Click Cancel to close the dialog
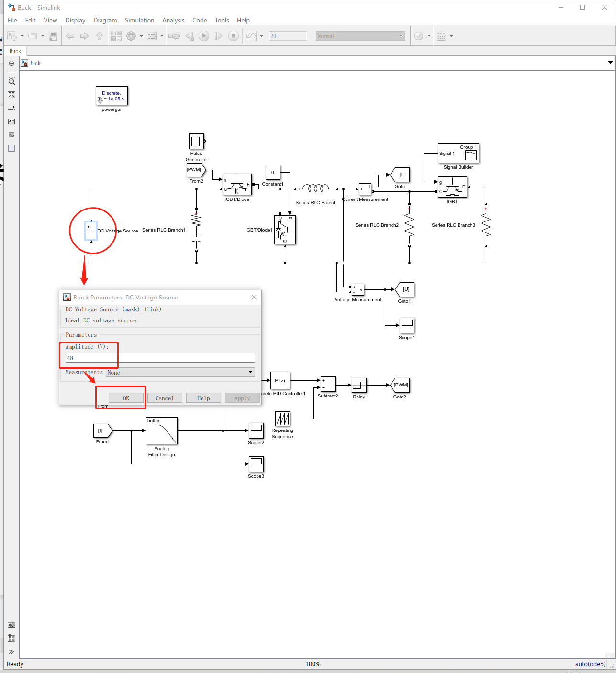The height and width of the screenshot is (673, 616). [x=164, y=397]
